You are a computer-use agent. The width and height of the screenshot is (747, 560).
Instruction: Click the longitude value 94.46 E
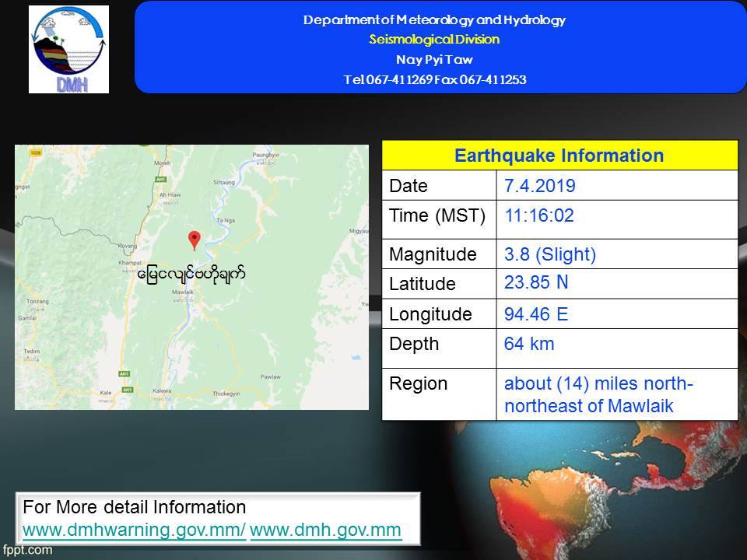(536, 314)
